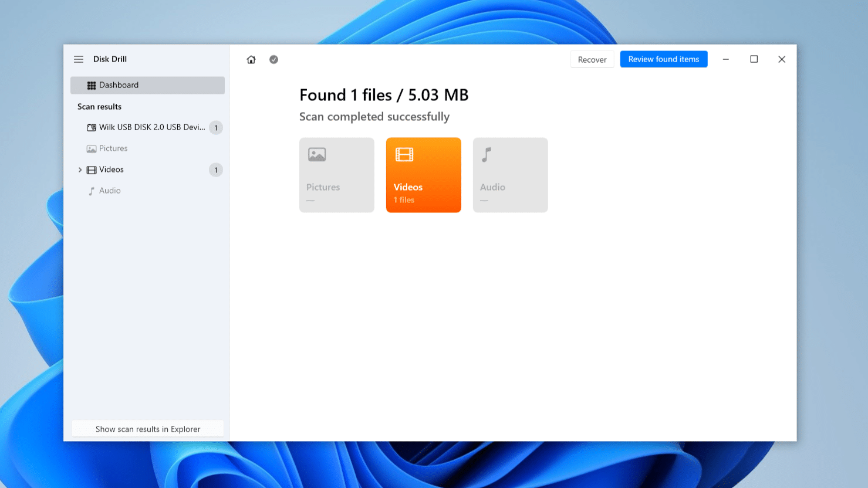Select Videos in the sidebar list
868x488 pixels.
pos(147,170)
